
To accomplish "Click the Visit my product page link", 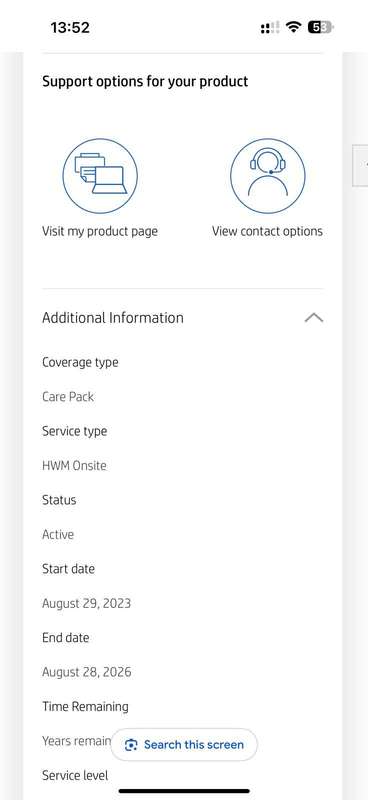I will (100, 231).
